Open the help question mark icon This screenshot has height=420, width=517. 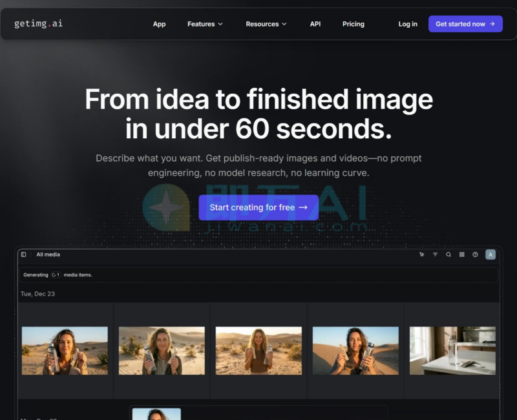476,255
